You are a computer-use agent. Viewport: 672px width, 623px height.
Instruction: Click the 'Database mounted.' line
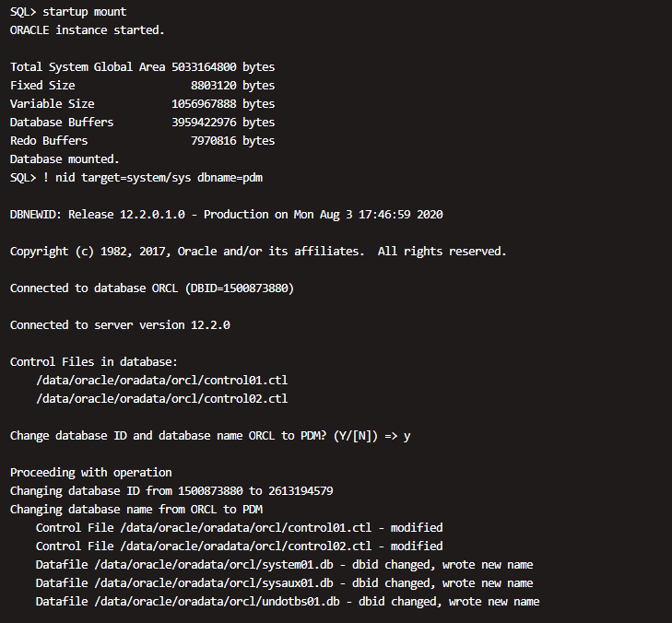[65, 159]
